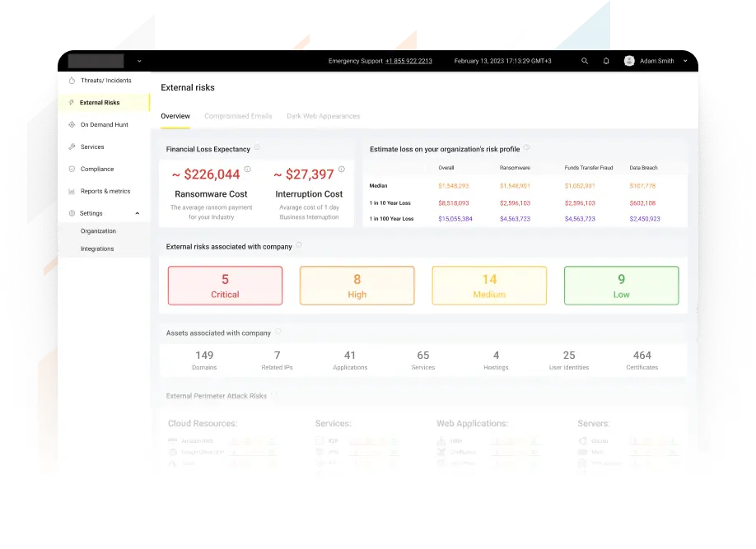Click the Ransomware column header
Image resolution: width=756 pixels, height=549 pixels.
point(515,168)
